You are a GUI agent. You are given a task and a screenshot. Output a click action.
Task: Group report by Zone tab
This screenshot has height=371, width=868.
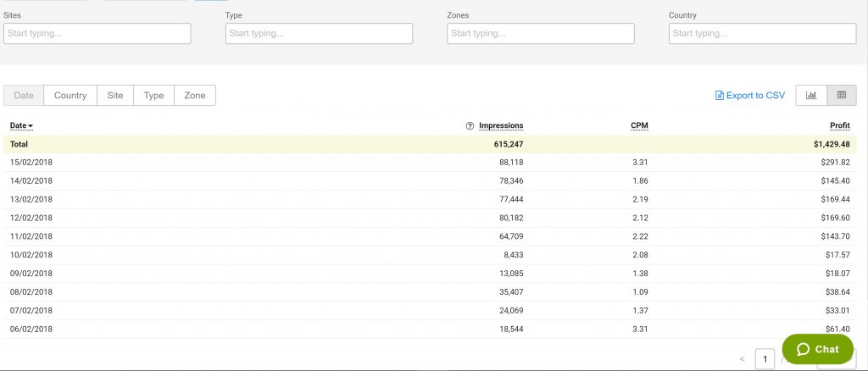coord(195,96)
